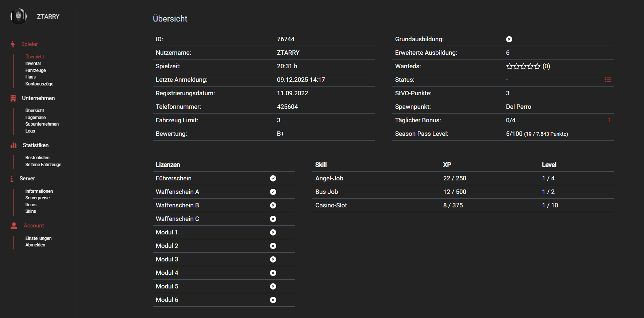Screen dimensions: 644x318
Task: Click the Grundausbildung X status icon
Action: 509,39
